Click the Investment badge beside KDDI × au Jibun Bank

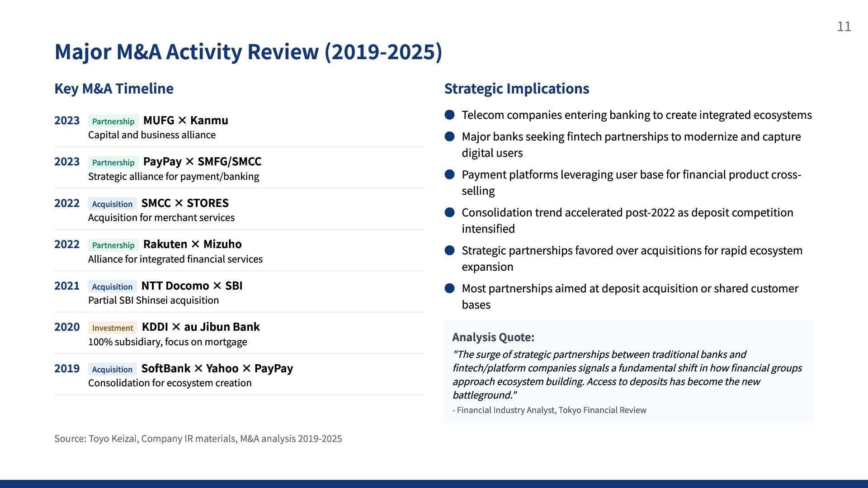[x=113, y=328]
